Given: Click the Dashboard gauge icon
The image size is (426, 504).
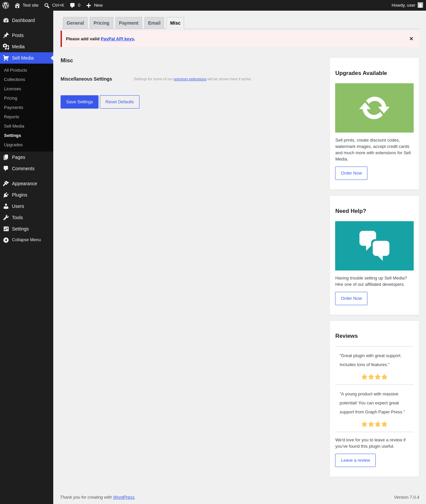Looking at the screenshot, I should click(x=6, y=20).
